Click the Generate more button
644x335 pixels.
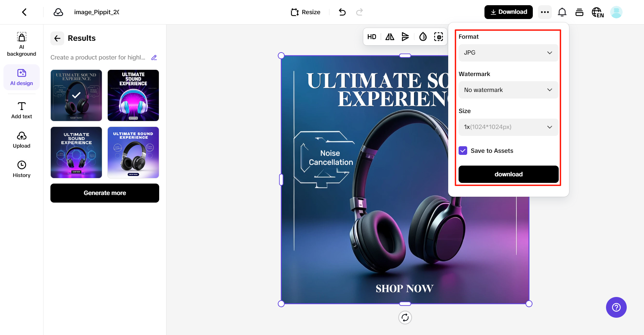click(105, 193)
